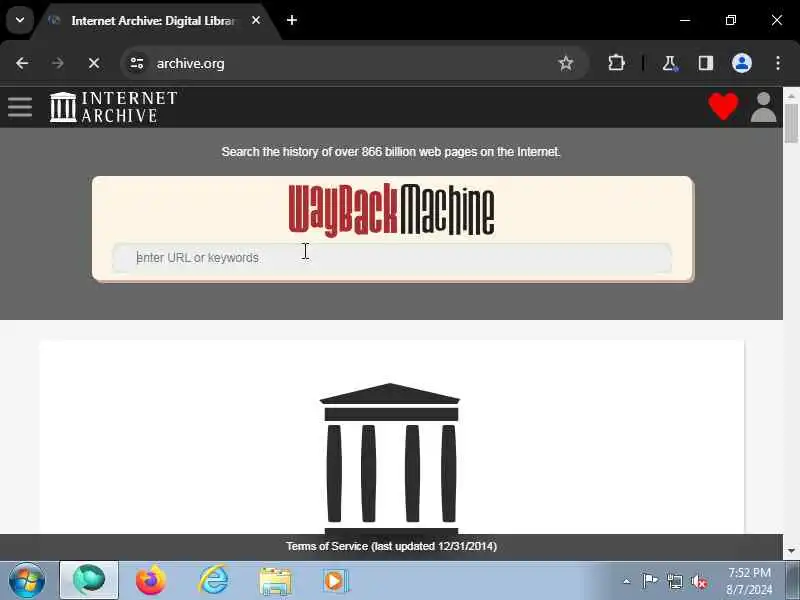Click the page scroll up arrow
The height and width of the screenshot is (600, 800).
tap(791, 96)
